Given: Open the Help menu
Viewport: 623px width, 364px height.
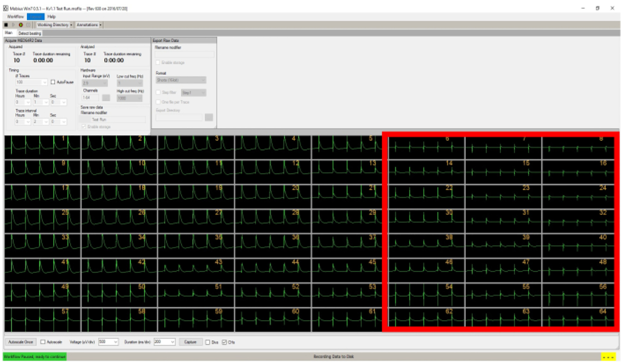Looking at the screenshot, I should 52,17.
